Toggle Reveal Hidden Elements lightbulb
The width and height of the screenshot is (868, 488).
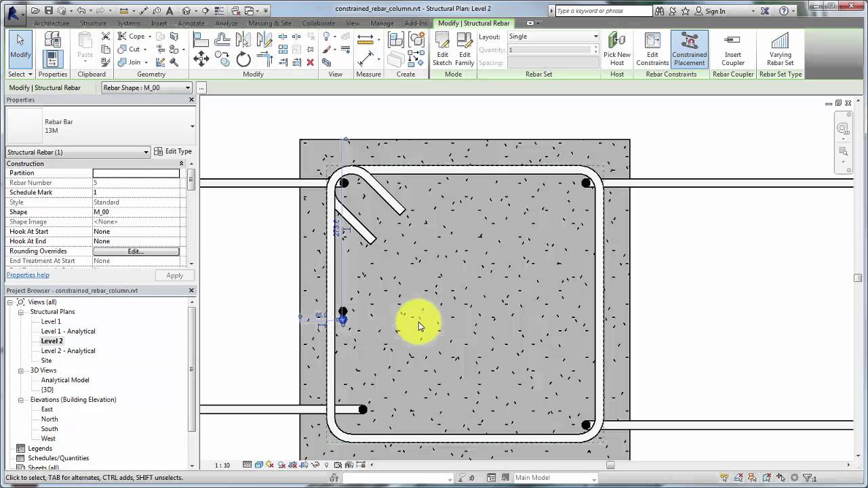327,466
